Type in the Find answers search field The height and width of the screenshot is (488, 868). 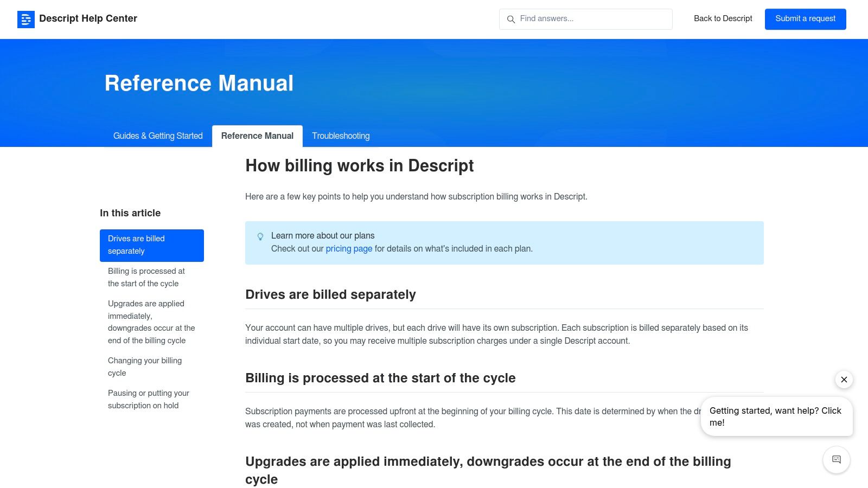pyautogui.click(x=591, y=19)
